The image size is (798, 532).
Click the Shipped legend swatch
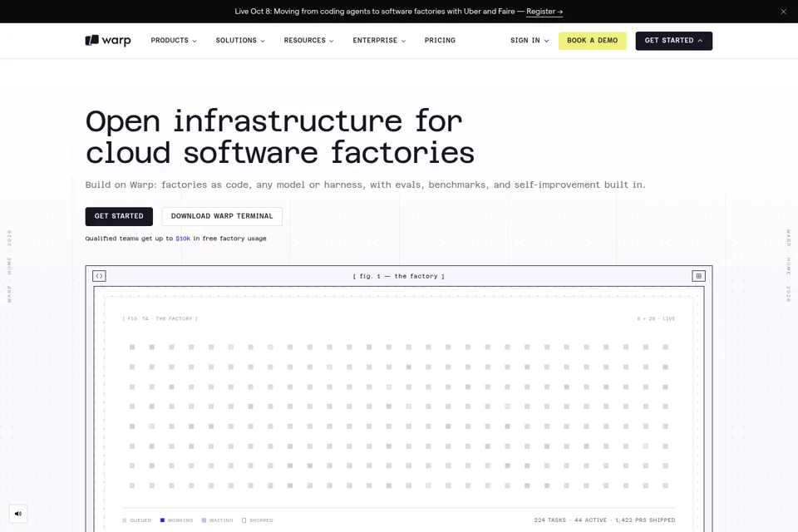[x=244, y=520]
